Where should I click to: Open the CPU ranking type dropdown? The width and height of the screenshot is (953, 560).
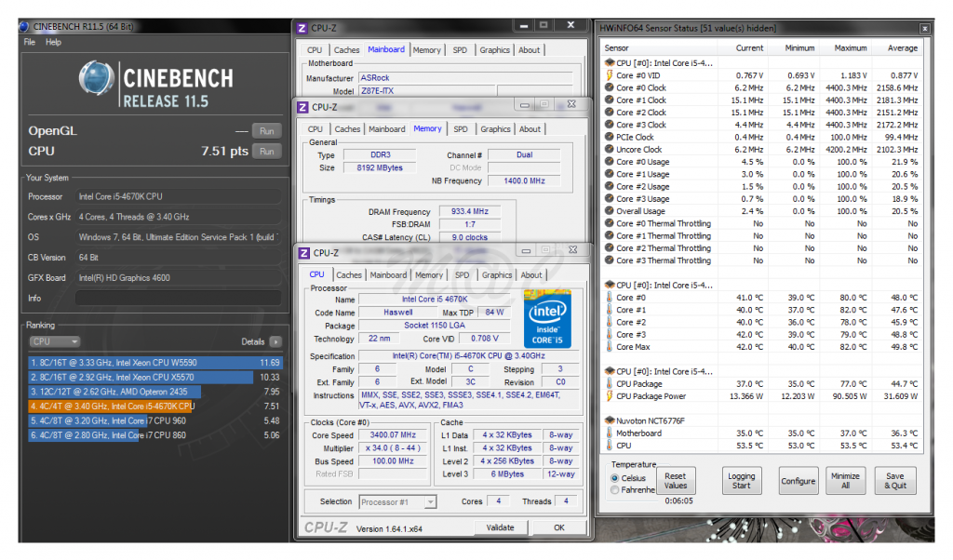point(55,341)
